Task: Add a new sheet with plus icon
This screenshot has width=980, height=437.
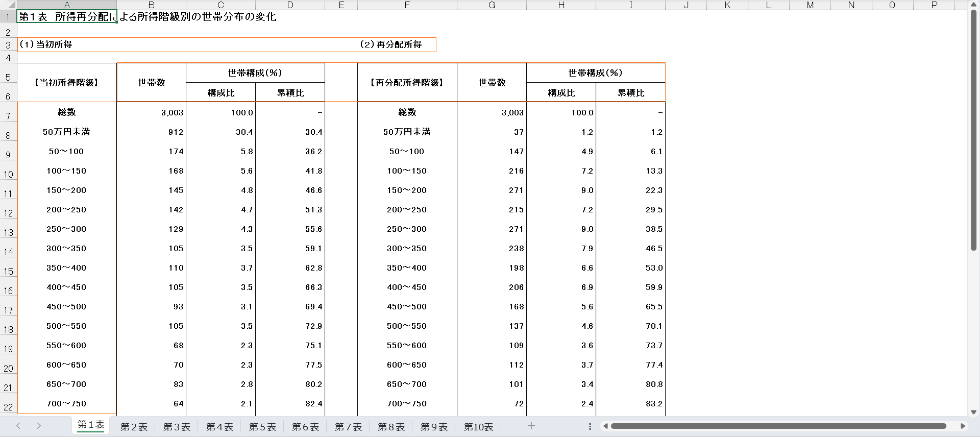Action: [531, 426]
